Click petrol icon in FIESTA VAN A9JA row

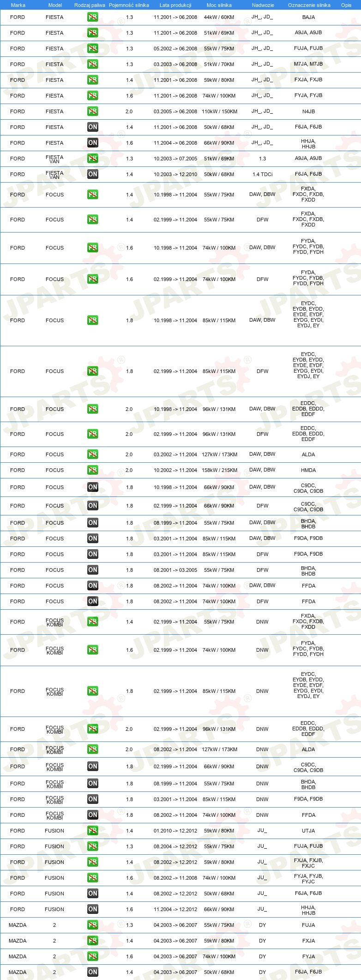coord(92,159)
